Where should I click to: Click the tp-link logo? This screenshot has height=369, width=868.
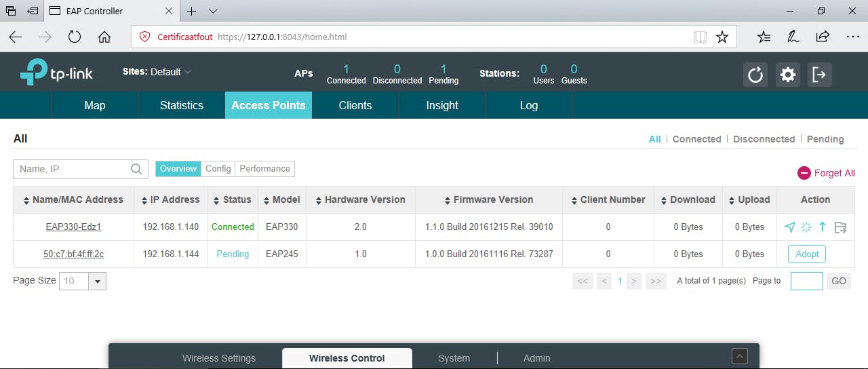[x=56, y=73]
